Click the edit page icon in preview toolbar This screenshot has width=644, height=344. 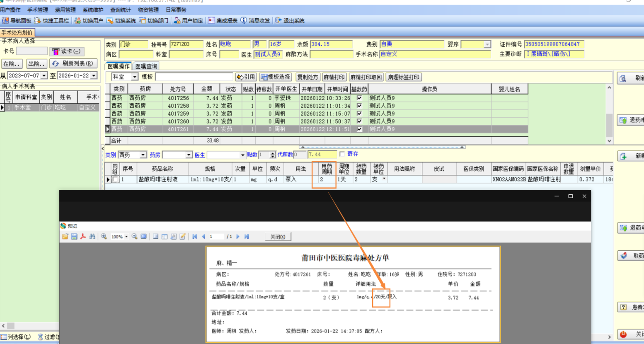point(182,237)
